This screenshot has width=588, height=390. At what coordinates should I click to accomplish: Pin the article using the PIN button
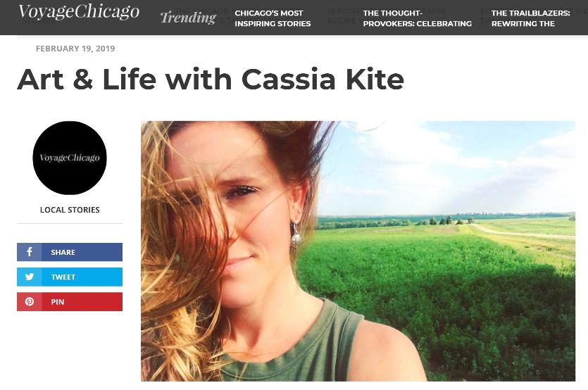pyautogui.click(x=70, y=301)
